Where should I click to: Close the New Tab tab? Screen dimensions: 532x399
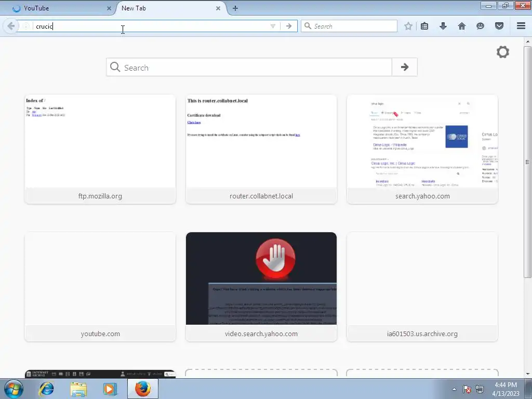(x=218, y=8)
